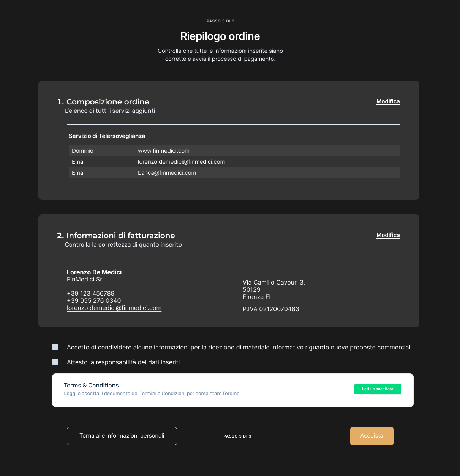Click Modifica link for Composizione ordine
Image resolution: width=460 pixels, height=476 pixels.
pyautogui.click(x=388, y=101)
